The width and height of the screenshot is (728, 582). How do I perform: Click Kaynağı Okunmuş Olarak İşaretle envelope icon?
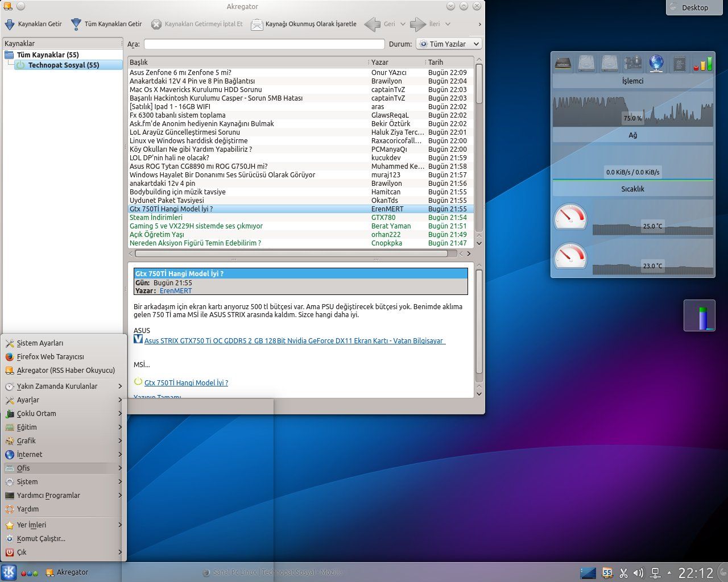click(257, 24)
